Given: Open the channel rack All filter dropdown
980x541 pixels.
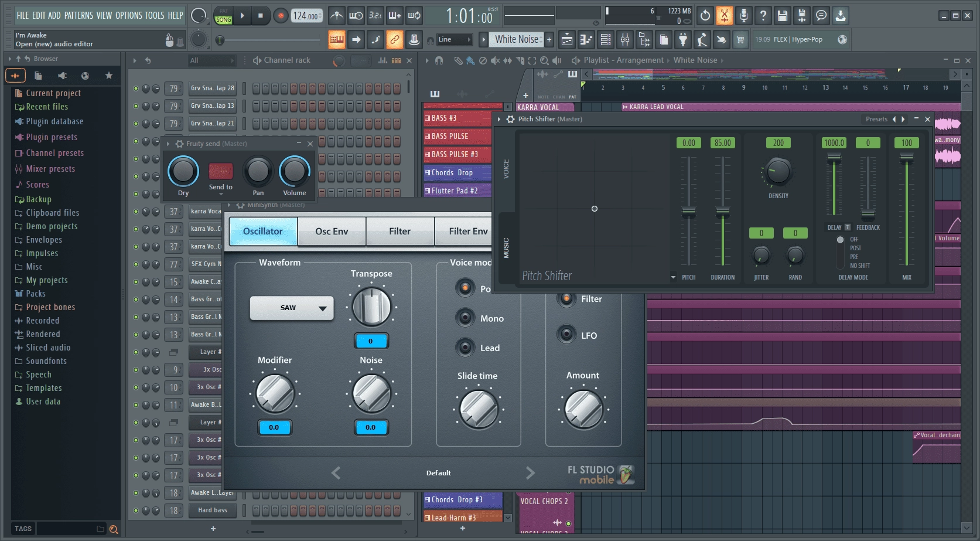Looking at the screenshot, I should [x=211, y=60].
